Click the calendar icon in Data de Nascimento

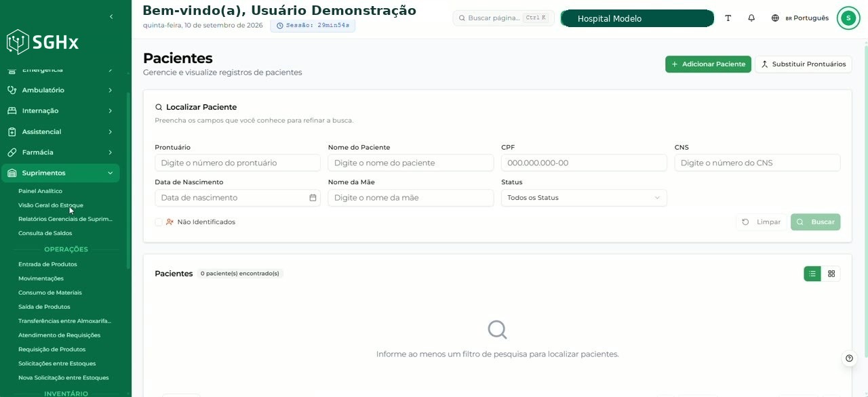tap(313, 198)
